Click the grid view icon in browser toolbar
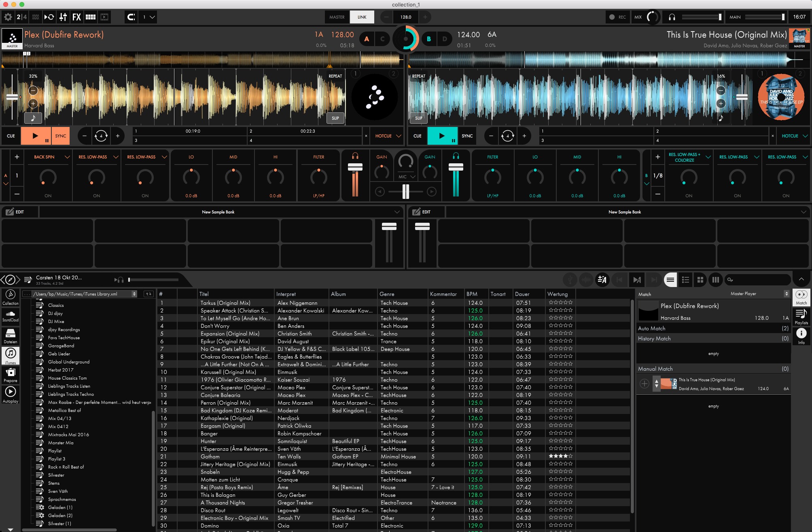The height and width of the screenshot is (532, 812). pyautogui.click(x=700, y=280)
